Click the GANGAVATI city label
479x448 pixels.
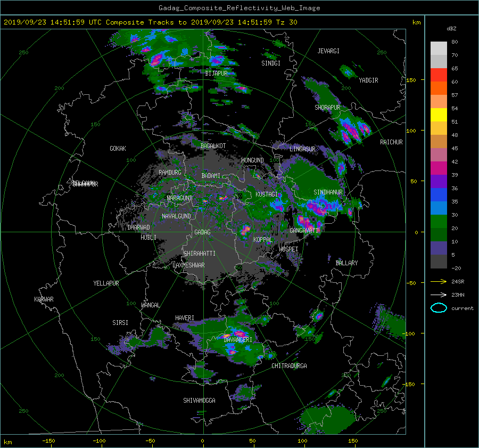[304, 231]
